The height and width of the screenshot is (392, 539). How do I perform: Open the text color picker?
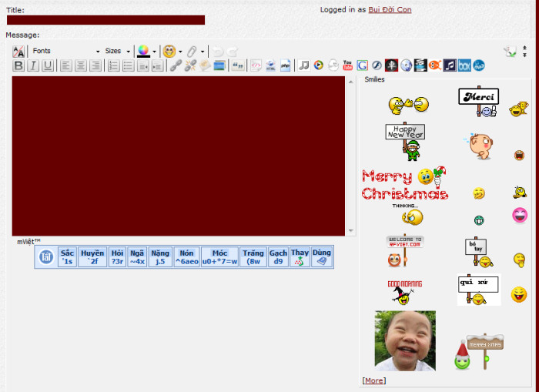click(143, 51)
